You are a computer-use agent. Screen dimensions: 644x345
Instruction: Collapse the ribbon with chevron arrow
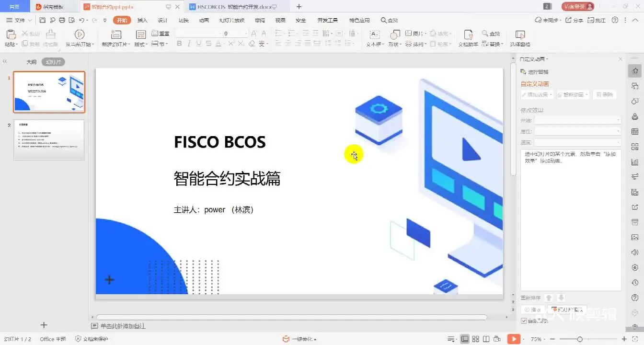[635, 20]
